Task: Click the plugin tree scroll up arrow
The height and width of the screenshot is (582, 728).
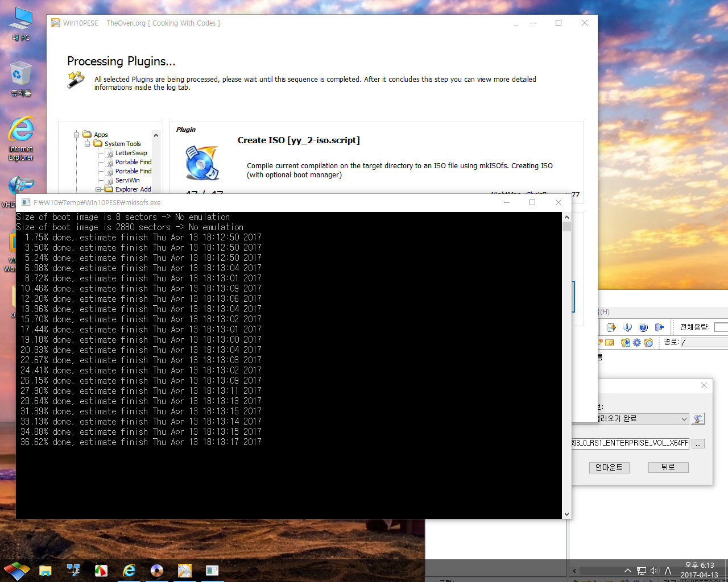Action: tap(156, 135)
